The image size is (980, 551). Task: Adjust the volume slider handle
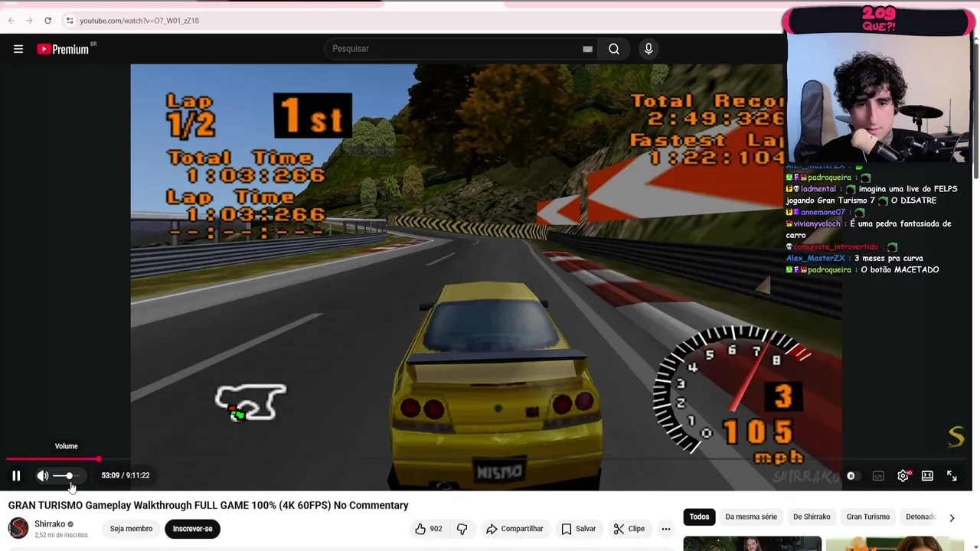[x=69, y=476]
